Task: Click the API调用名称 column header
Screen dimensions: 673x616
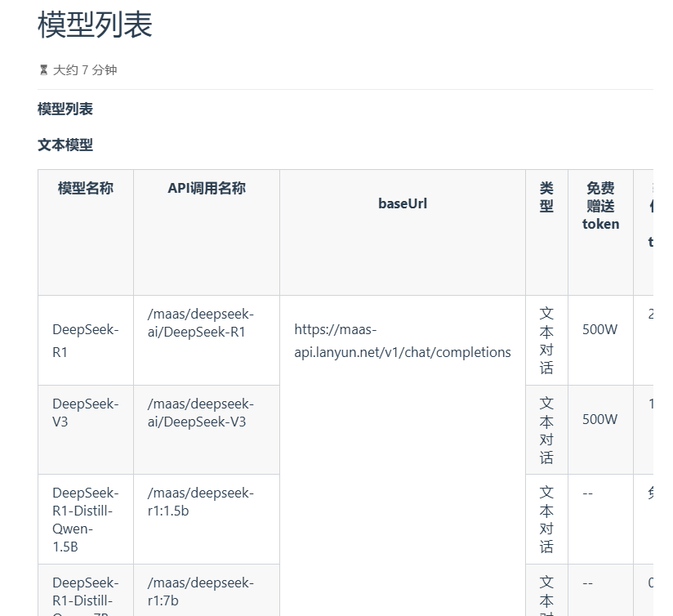Action: point(207,188)
